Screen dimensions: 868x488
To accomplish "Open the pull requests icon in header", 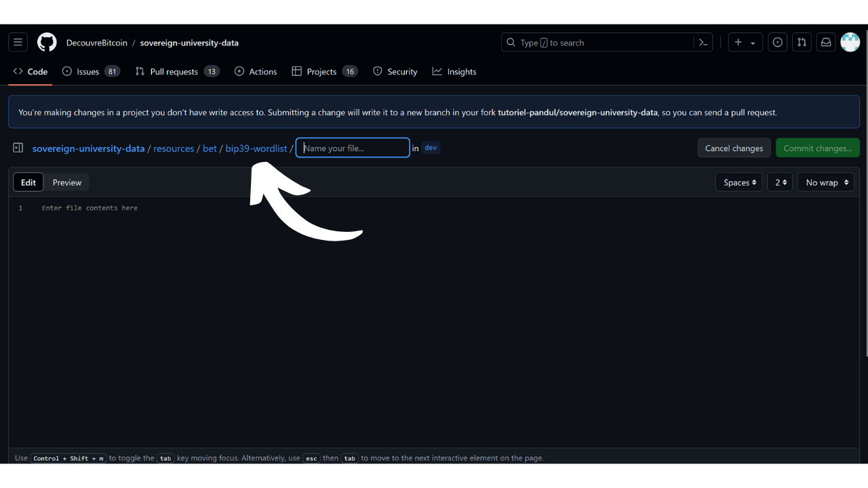I will (802, 42).
